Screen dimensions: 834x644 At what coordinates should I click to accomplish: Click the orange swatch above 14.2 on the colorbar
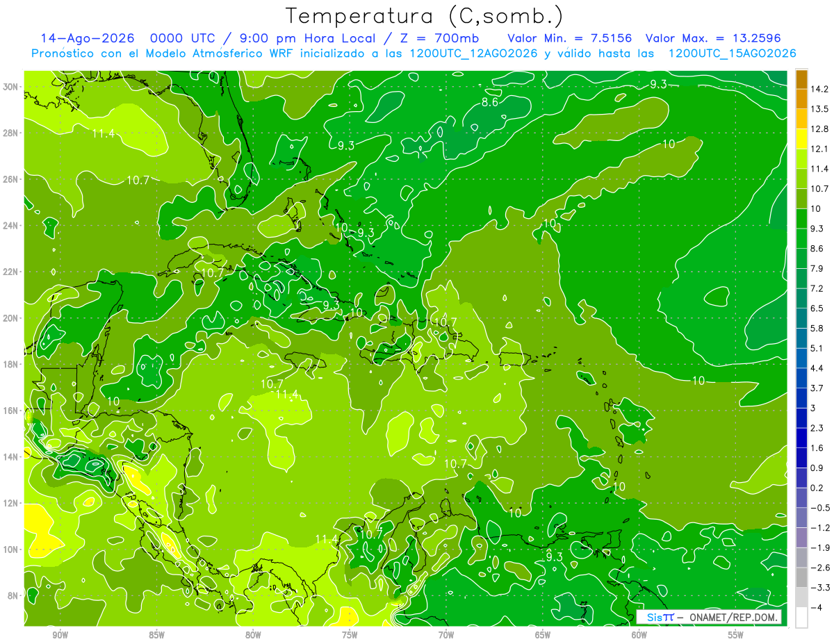click(x=801, y=79)
